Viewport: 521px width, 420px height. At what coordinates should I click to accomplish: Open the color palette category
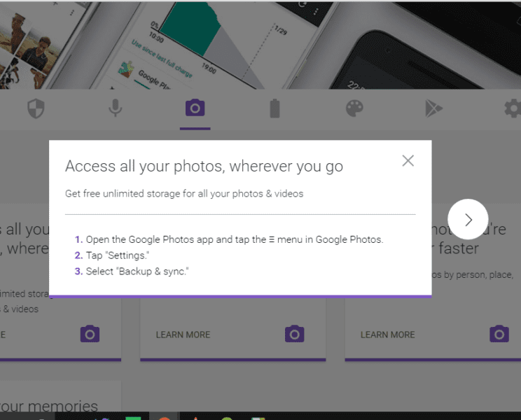pyautogui.click(x=354, y=108)
